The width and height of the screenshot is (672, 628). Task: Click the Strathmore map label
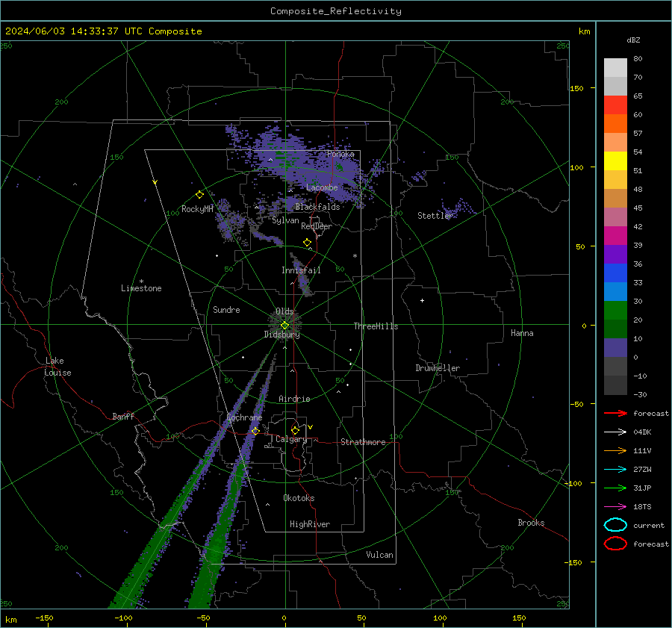363,442
